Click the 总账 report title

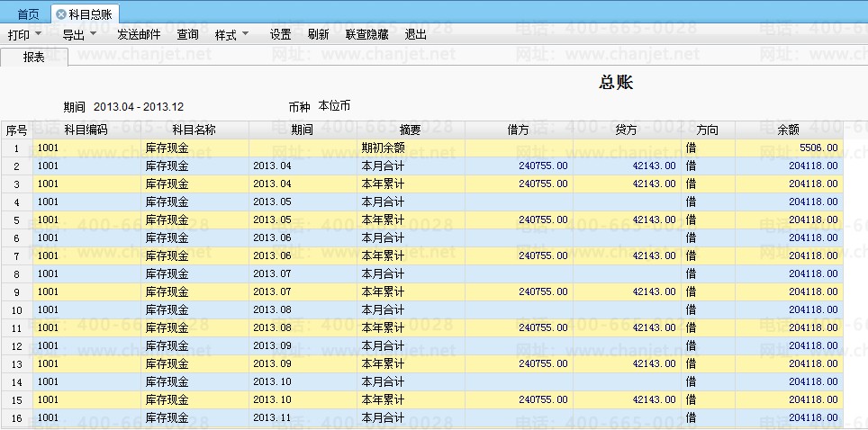tap(616, 83)
